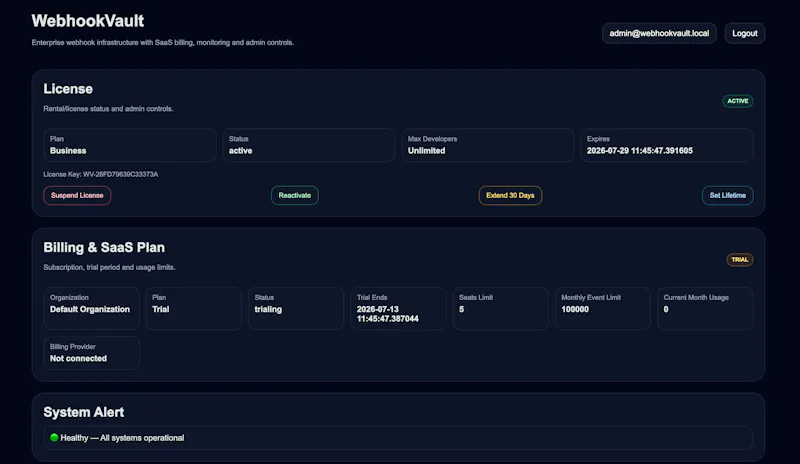Click Rental/license status and admin controls subtitle

[x=108, y=109]
